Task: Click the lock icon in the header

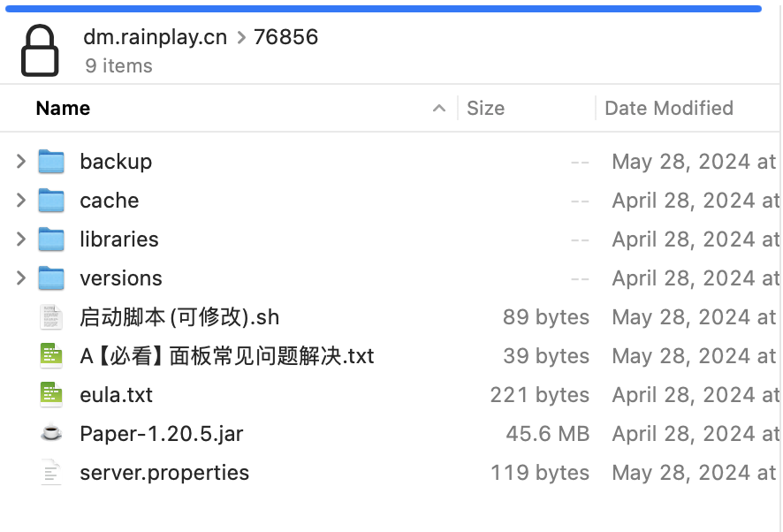Action: (40, 50)
